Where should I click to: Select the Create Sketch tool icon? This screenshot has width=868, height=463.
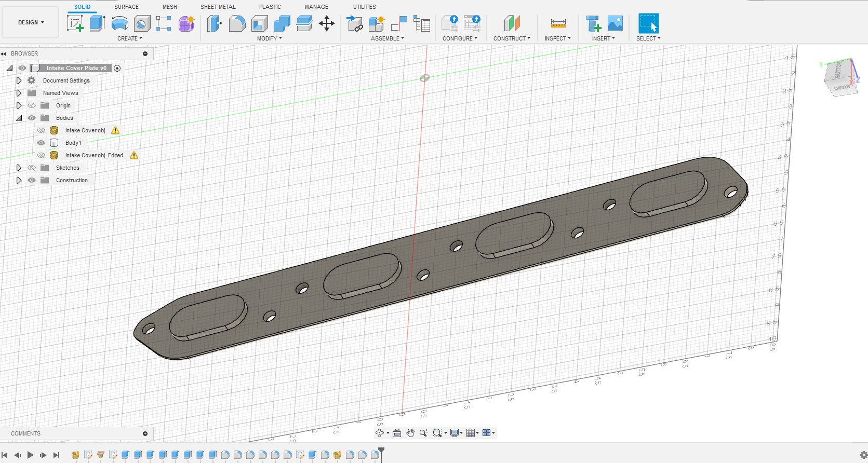75,23
